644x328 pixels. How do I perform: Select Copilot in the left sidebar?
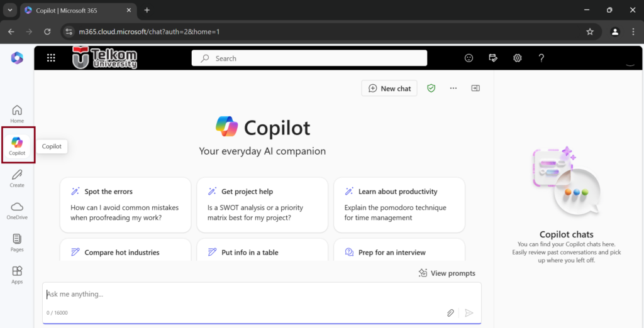(17, 146)
